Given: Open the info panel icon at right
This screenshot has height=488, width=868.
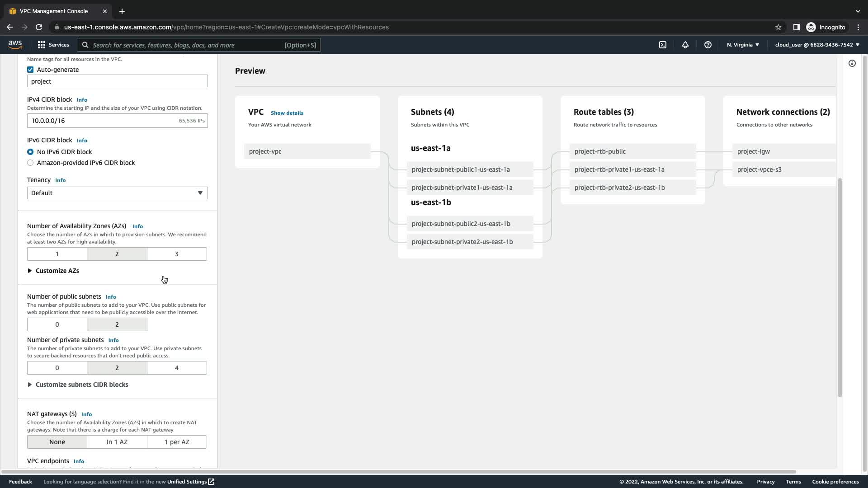Looking at the screenshot, I should tap(852, 63).
